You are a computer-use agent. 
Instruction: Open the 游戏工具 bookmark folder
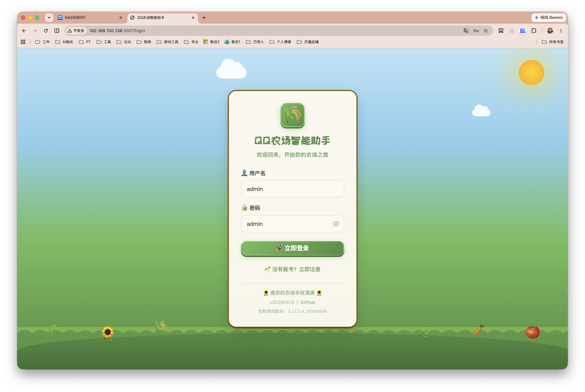(168, 42)
